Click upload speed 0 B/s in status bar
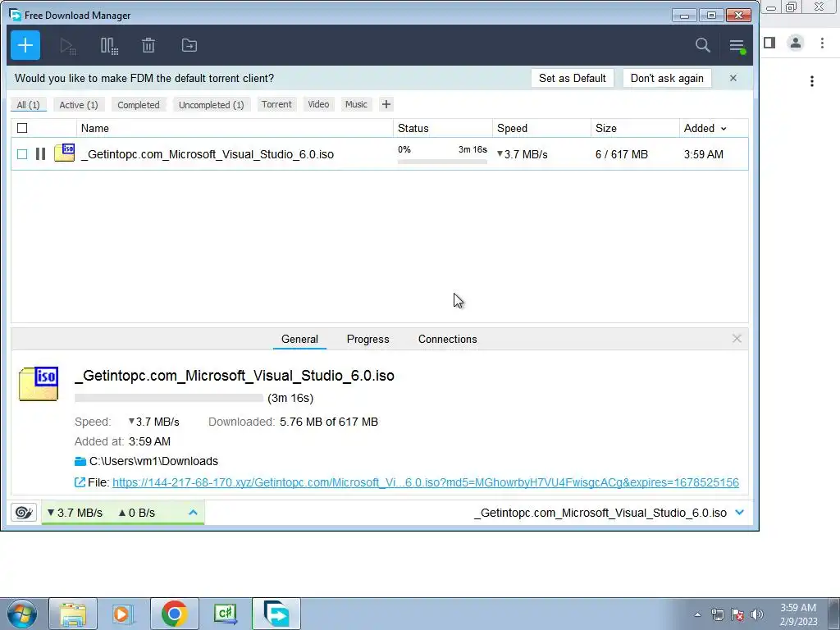The image size is (840, 630). point(137,513)
